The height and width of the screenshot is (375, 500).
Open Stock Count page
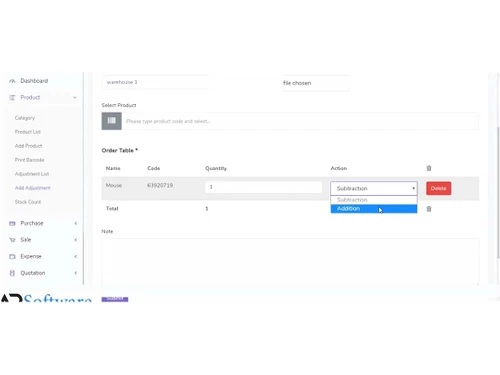28,202
